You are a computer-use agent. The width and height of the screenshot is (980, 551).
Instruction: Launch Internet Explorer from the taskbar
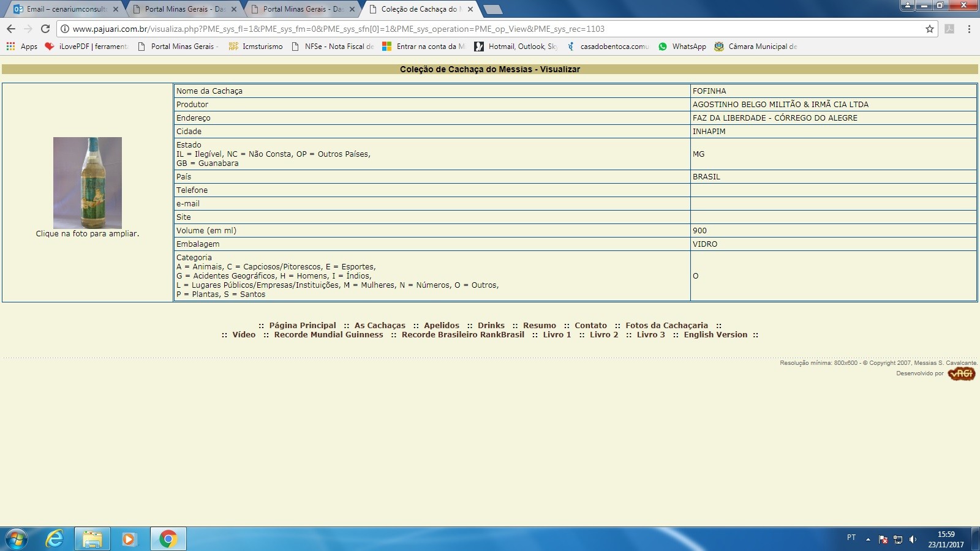click(x=55, y=539)
